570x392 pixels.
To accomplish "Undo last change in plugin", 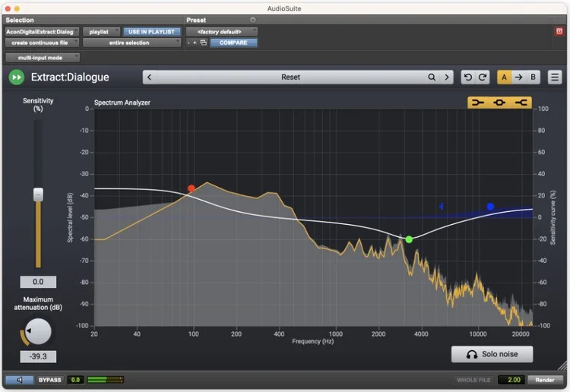I will 468,77.
